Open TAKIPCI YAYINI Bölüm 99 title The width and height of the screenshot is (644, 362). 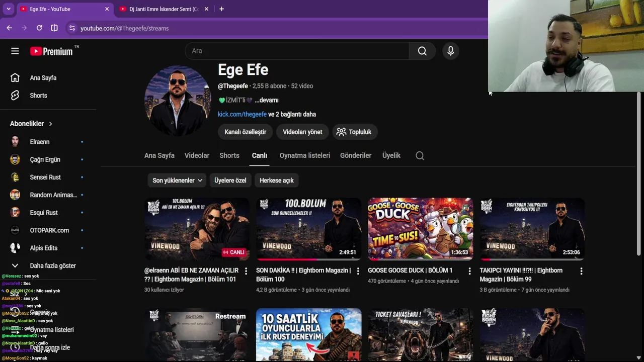(x=521, y=275)
